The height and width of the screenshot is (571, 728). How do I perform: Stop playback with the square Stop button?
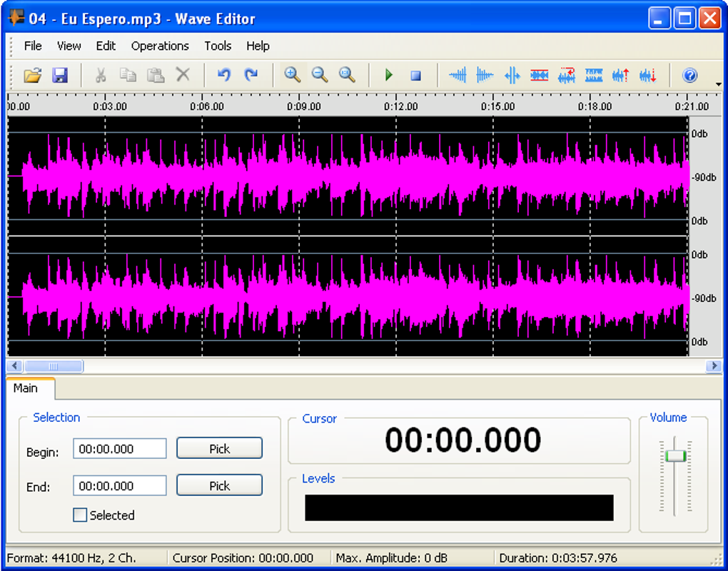[415, 75]
